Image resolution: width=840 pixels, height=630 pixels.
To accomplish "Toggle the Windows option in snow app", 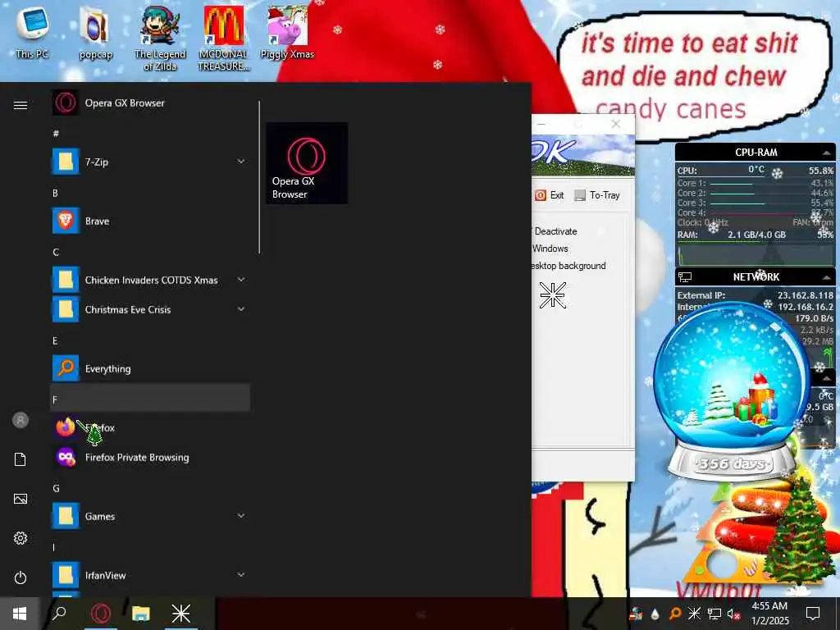I will [x=550, y=249].
